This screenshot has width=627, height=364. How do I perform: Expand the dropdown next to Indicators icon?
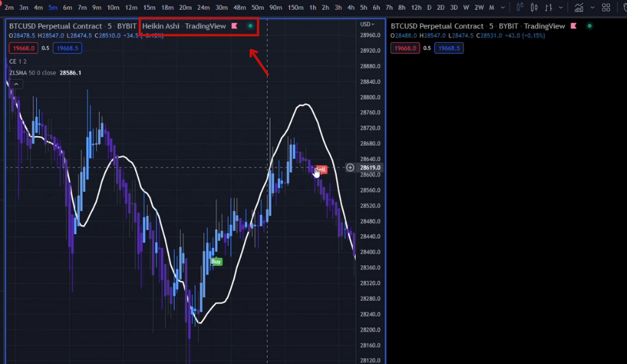(592, 7)
